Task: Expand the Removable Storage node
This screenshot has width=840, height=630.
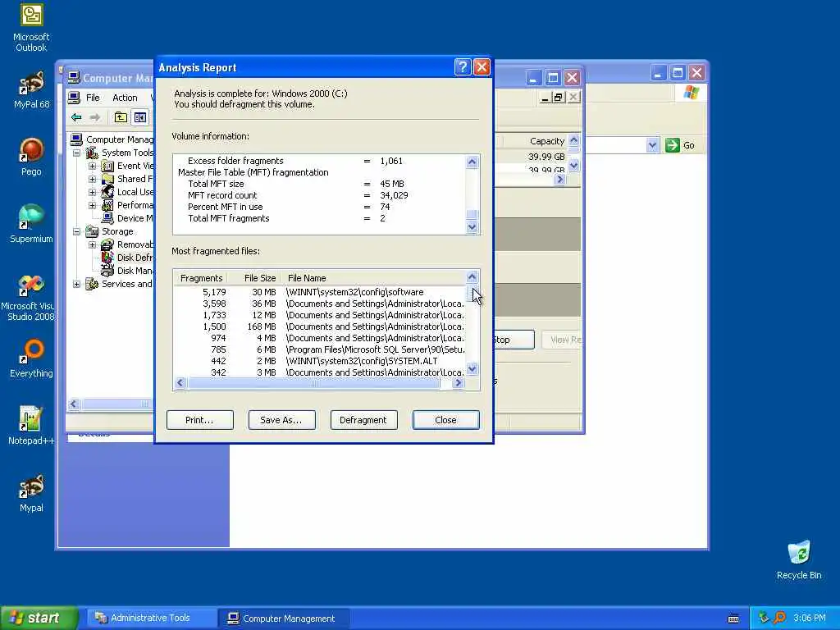Action: pos(92,244)
